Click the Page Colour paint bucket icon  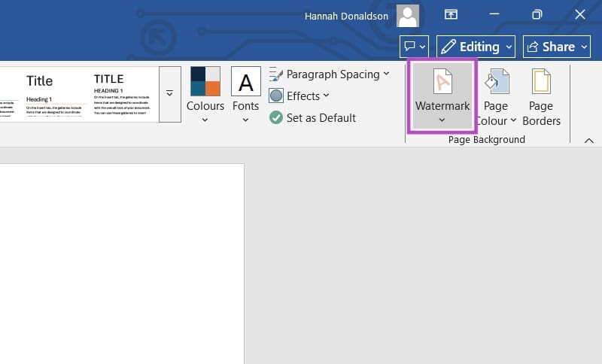click(496, 82)
